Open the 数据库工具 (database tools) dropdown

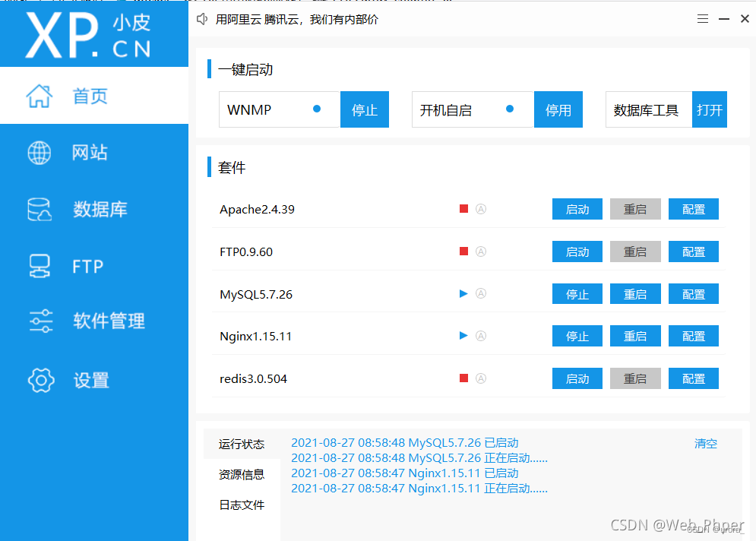648,109
